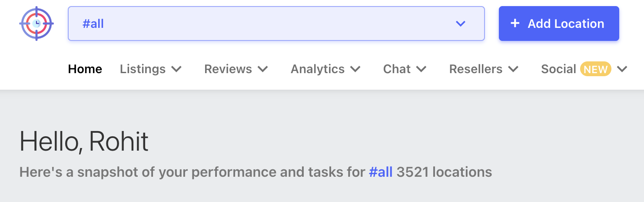Viewport: 644px width, 202px height.
Task: Click the plus icon on Add Location
Action: 515,24
